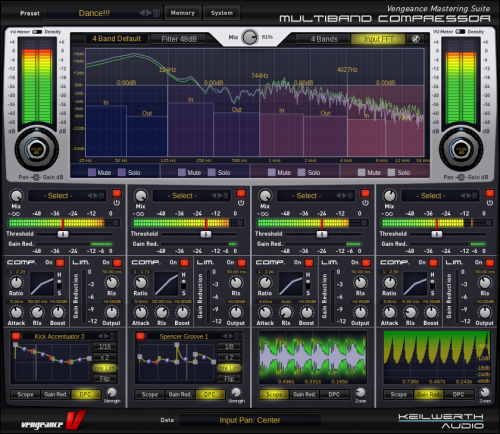Click the third band's Boost knob

pyautogui.click(x=306, y=313)
